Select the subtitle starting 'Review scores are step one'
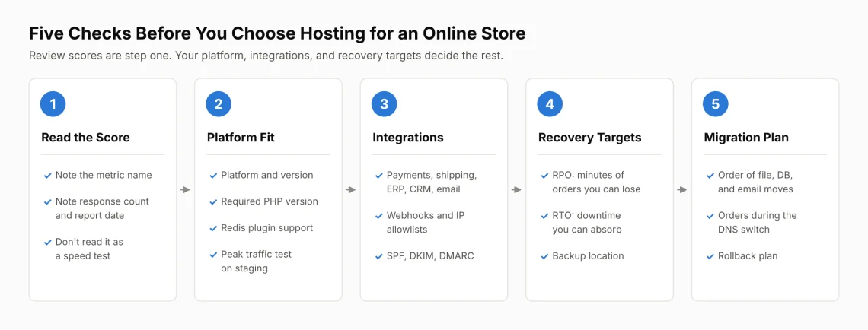The height and width of the screenshot is (330, 868). [x=266, y=56]
